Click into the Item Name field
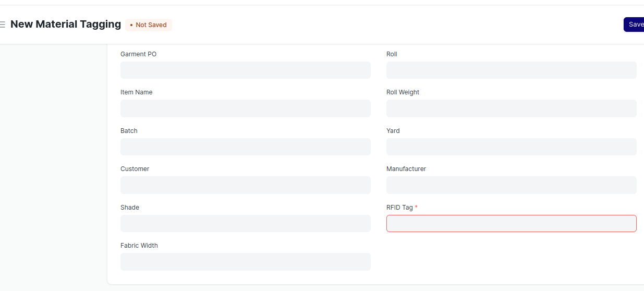The image size is (644, 291). click(246, 108)
